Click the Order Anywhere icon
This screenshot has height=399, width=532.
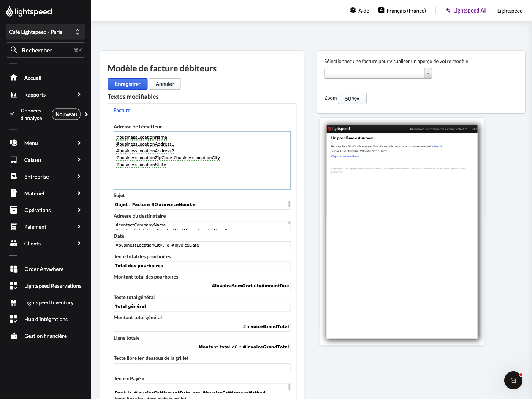point(14,269)
